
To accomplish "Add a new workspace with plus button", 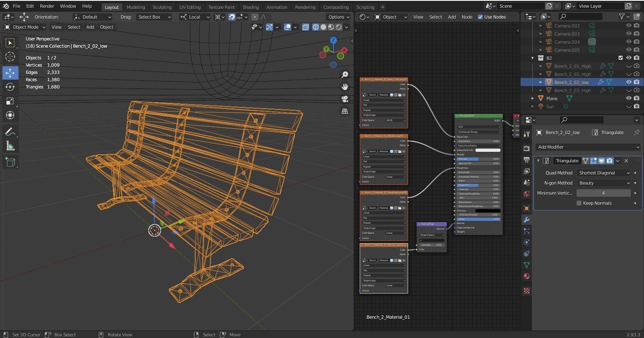I will [x=383, y=7].
